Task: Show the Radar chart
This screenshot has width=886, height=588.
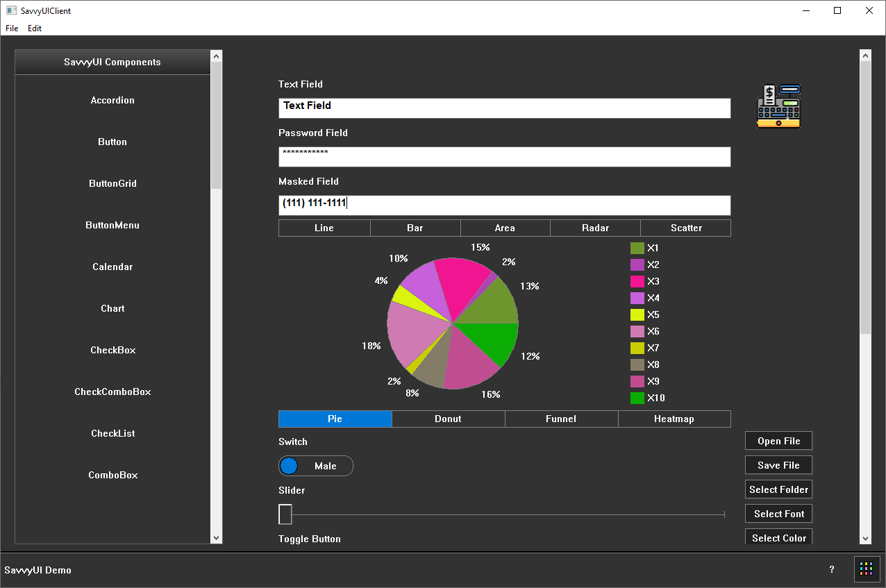Action: coord(595,228)
